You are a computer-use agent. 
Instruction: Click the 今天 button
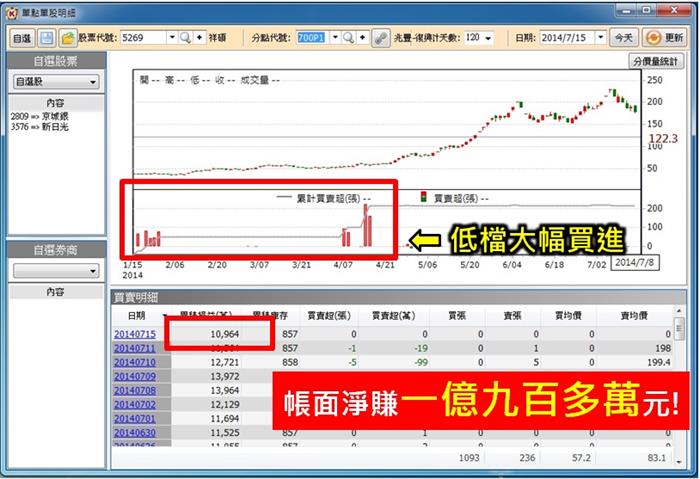click(x=624, y=38)
